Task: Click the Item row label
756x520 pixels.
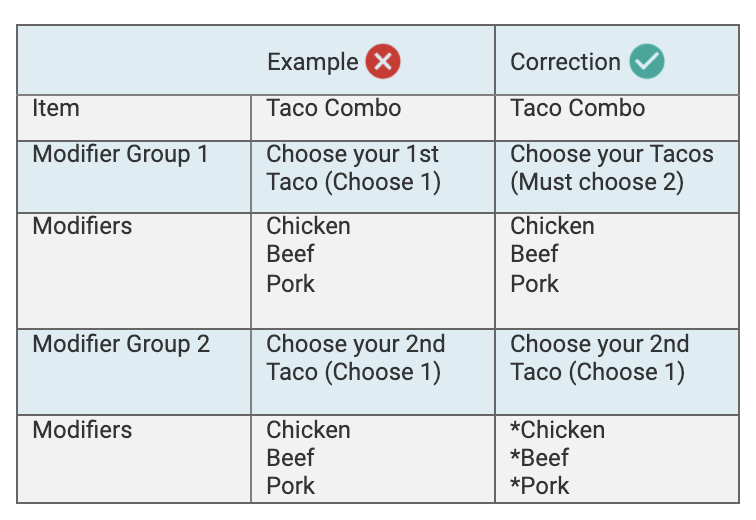Action: (56, 108)
